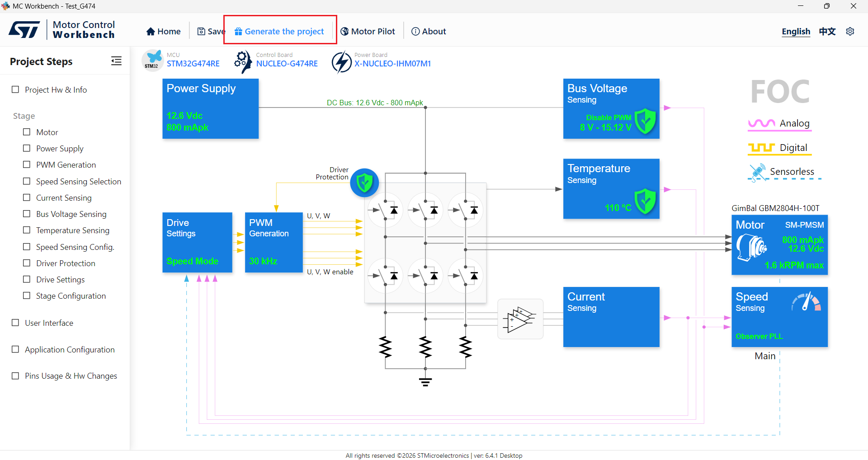868x460 pixels.
Task: Open the Current Sensing block
Action: click(611, 317)
